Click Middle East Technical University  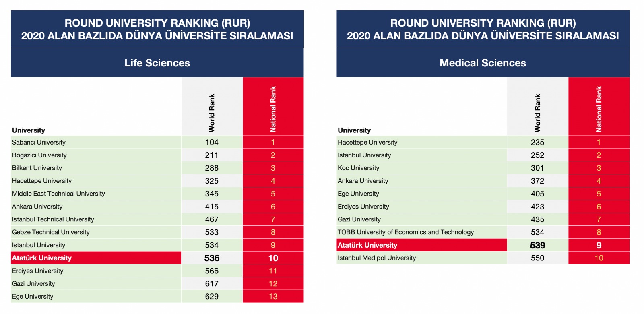(58, 194)
